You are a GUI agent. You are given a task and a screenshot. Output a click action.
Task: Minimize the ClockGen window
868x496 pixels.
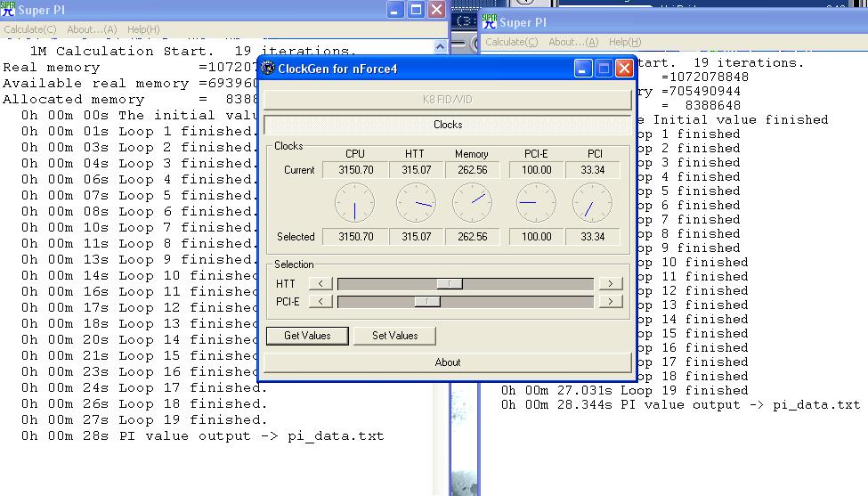583,68
